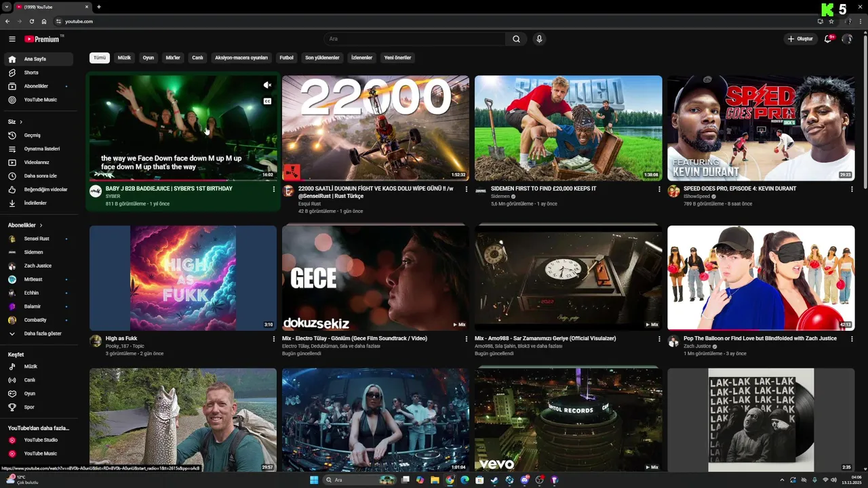This screenshot has width=868, height=488.
Task: Select the Son yüklenenler chip
Action: pos(322,58)
